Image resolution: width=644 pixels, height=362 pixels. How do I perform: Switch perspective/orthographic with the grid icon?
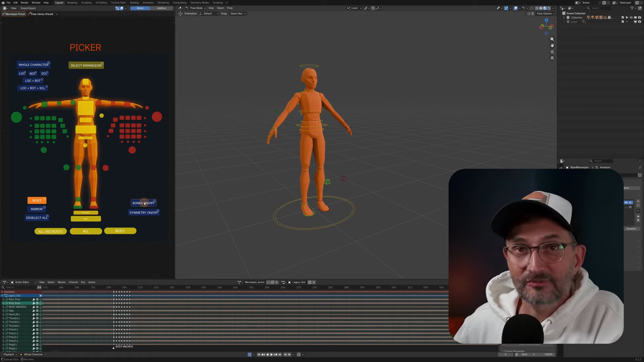552,58
